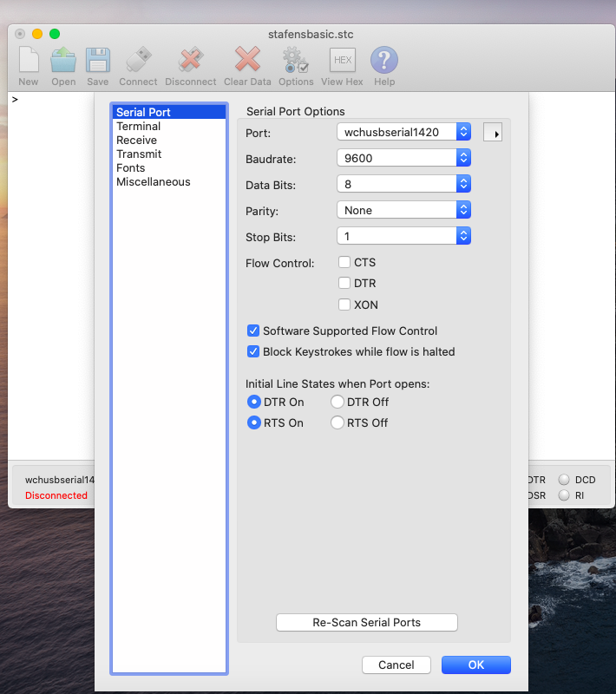The image size is (616, 694).
Task: Open the View Hex toolbar icon
Action: pyautogui.click(x=342, y=62)
